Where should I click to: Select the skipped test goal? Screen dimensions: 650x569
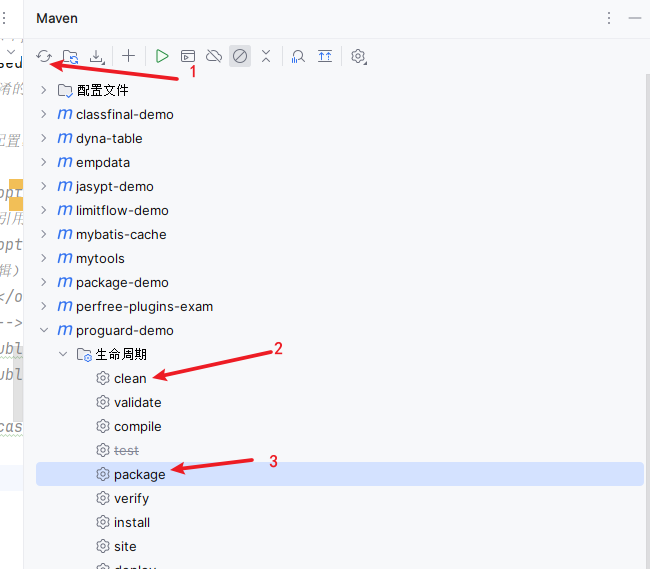click(x=126, y=450)
